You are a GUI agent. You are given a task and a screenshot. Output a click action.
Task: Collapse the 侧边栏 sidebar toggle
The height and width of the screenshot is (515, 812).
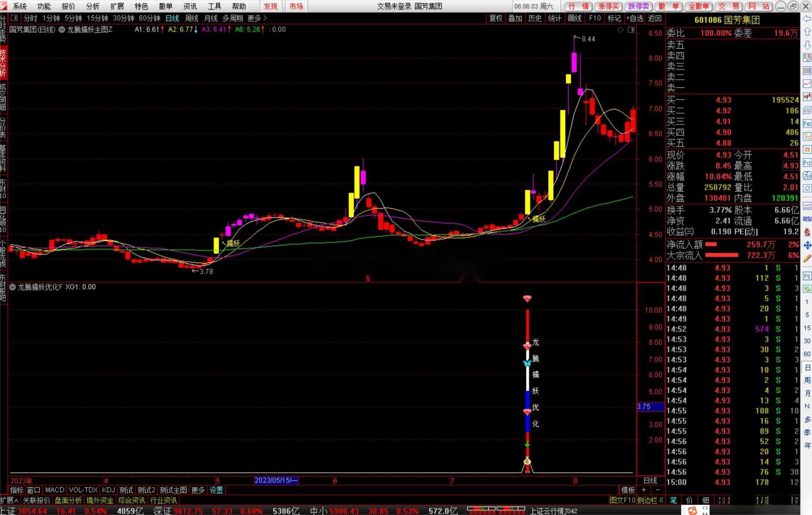tap(650, 500)
